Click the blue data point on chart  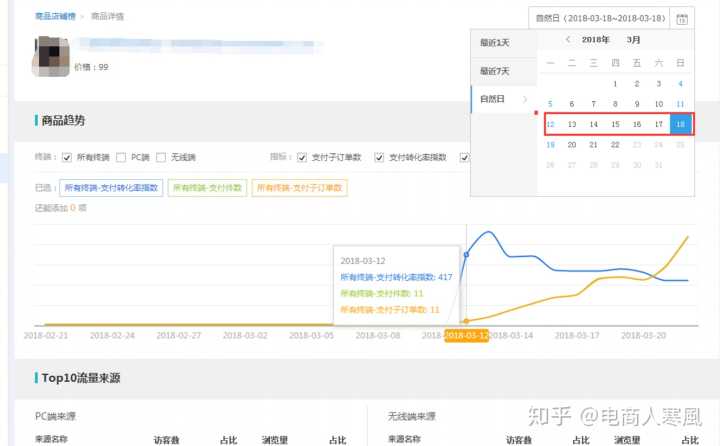click(466, 255)
